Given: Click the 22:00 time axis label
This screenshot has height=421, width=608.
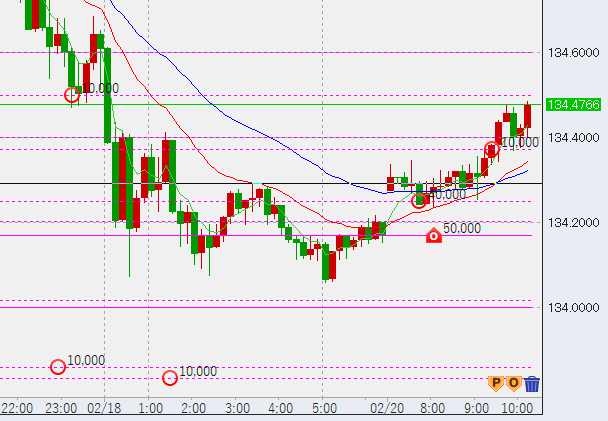Looking at the screenshot, I should point(17,408).
